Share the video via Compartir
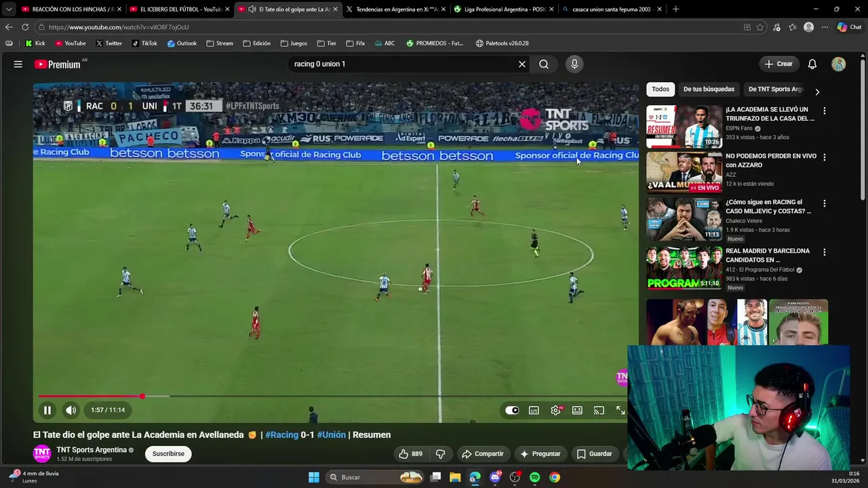868x488 pixels. (483, 454)
